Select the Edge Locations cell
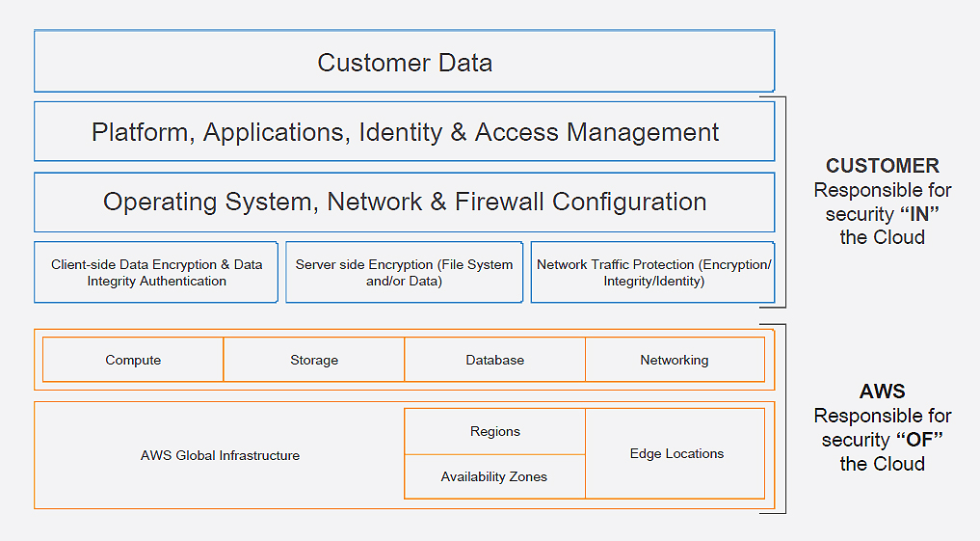 675,453
